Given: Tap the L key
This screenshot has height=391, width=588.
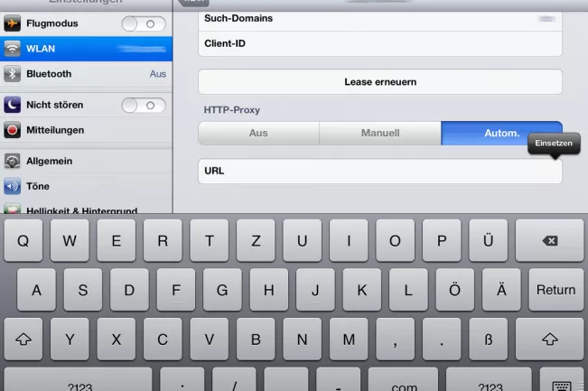Looking at the screenshot, I should click(x=408, y=290).
